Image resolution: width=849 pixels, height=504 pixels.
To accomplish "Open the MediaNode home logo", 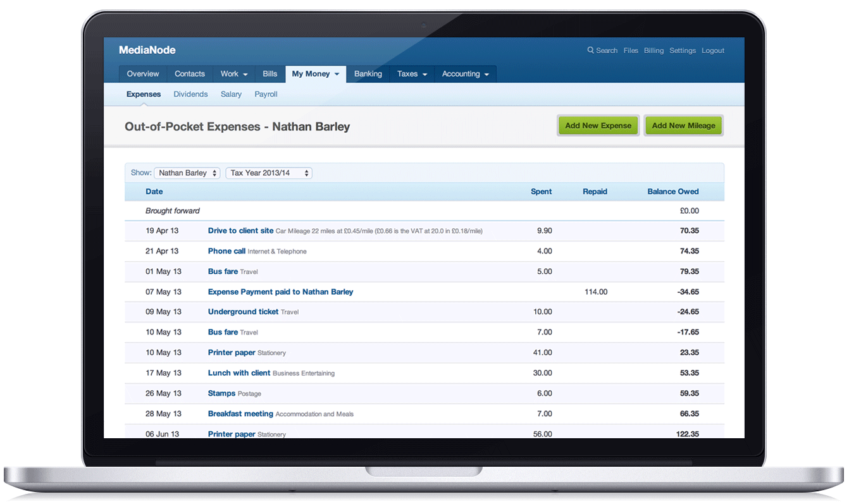I will [x=147, y=50].
